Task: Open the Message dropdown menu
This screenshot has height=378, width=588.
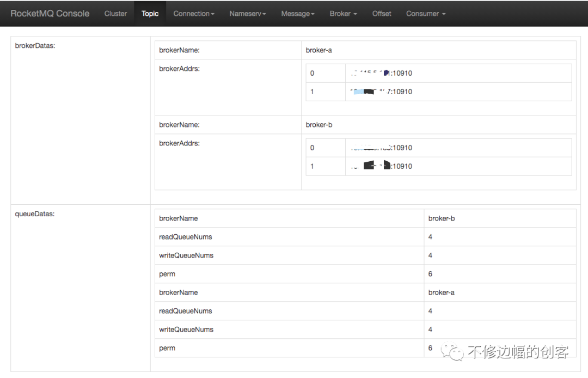Action: point(298,14)
